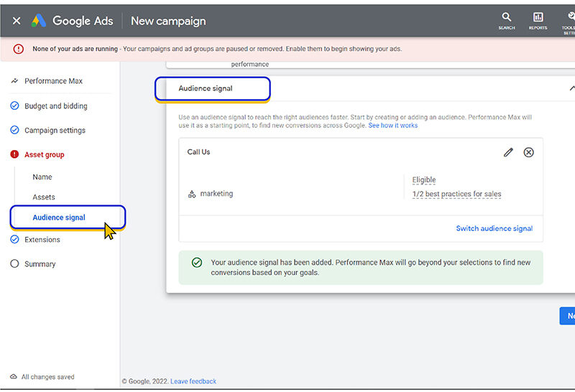Screen dimensions: 575x392
Task: Select the Name sub-step under Asset group
Action: point(42,177)
